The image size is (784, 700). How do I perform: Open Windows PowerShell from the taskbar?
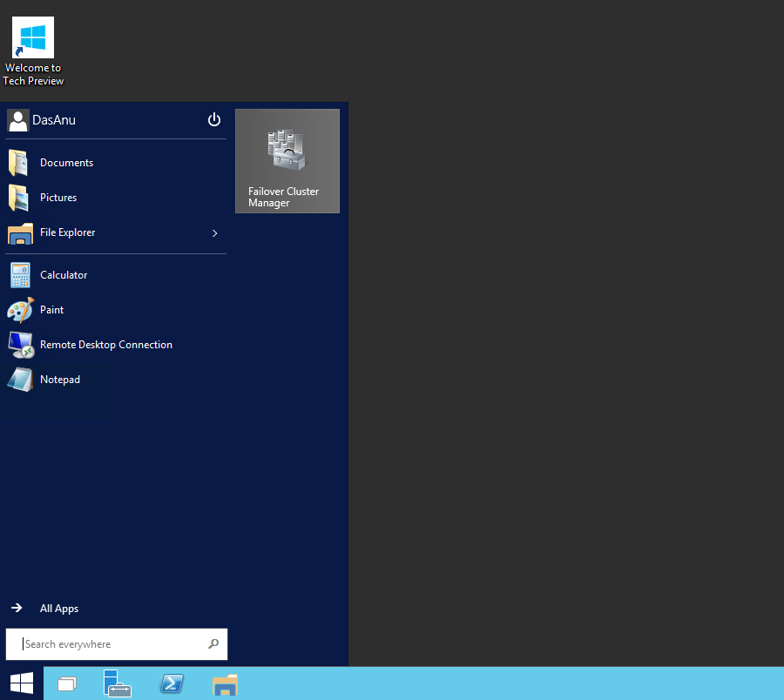click(x=172, y=683)
